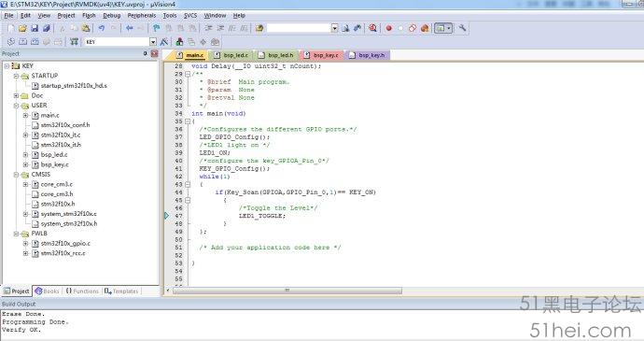Open Target Options with the magic wand icon
This screenshot has height=341, width=644.
coord(164,42)
